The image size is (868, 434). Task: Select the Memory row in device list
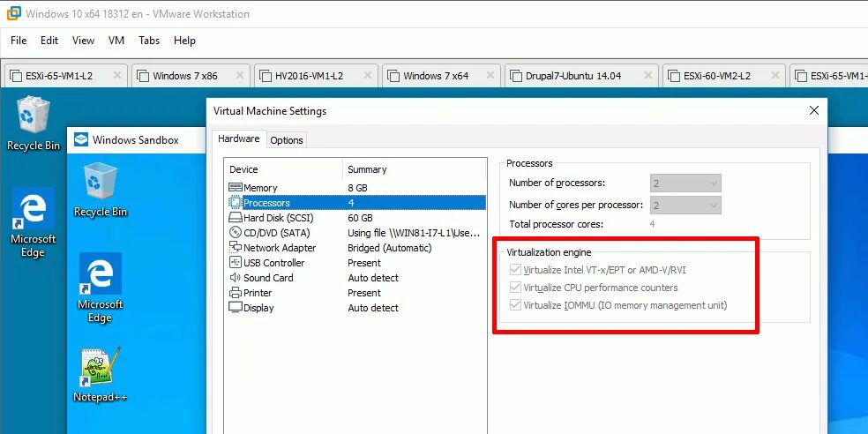click(x=356, y=188)
